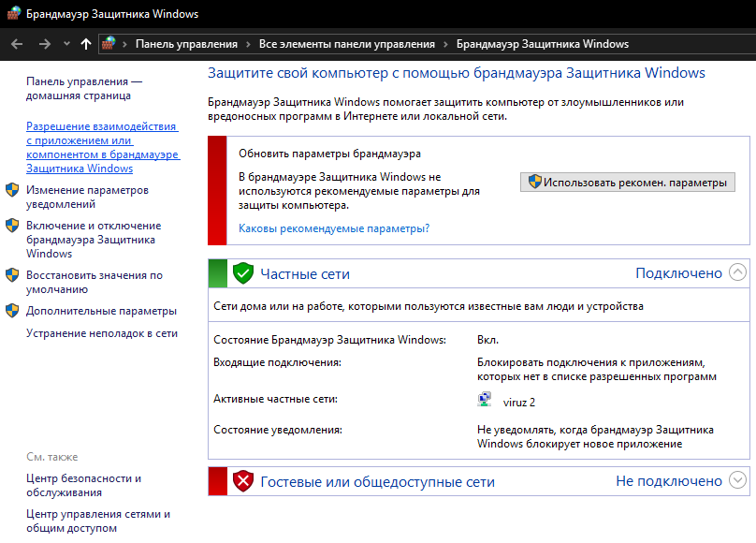
Task: Click the Вкл. firewall state value
Action: pyautogui.click(x=487, y=340)
